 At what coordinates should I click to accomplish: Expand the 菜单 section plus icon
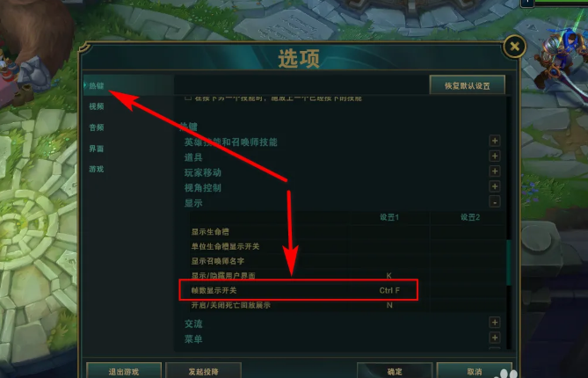pyautogui.click(x=495, y=338)
